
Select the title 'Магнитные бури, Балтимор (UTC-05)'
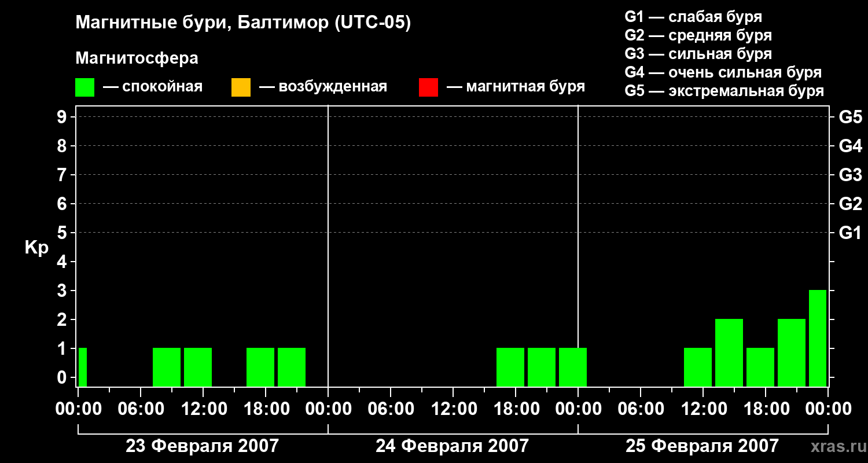(x=243, y=24)
